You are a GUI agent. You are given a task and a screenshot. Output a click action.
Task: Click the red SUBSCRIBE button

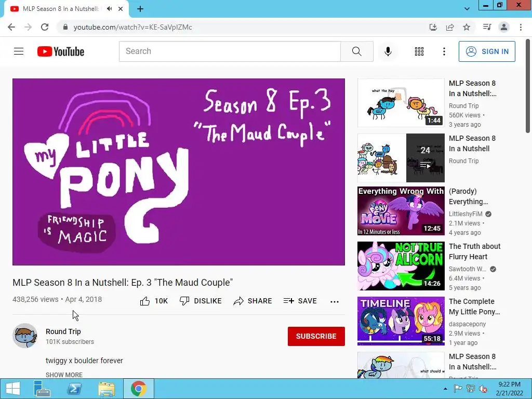tap(316, 336)
